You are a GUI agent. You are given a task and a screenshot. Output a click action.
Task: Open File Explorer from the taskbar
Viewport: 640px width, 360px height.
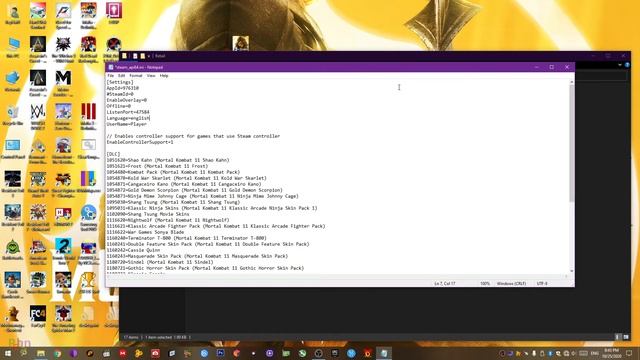point(41,353)
